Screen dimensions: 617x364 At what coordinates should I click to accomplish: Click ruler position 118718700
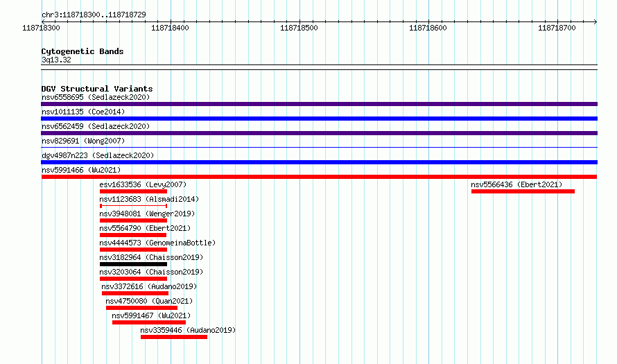pyautogui.click(x=557, y=28)
